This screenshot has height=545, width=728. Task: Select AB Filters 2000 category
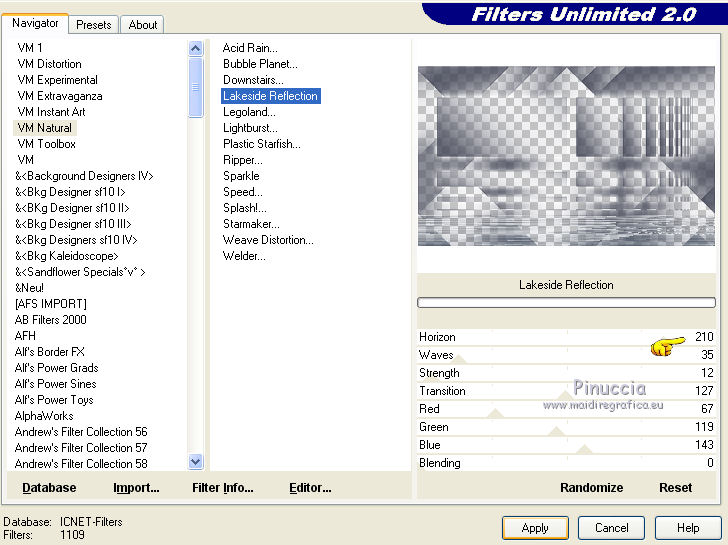(51, 320)
